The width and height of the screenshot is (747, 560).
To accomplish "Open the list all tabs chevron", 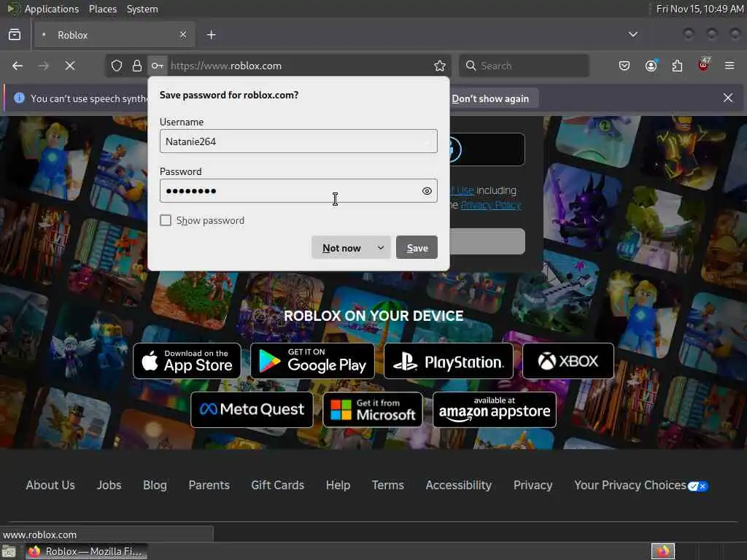I will pos(633,34).
